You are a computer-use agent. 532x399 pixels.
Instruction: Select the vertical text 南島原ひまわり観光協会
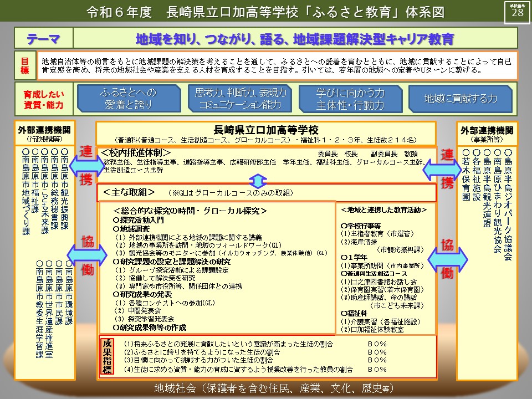coord(498,201)
